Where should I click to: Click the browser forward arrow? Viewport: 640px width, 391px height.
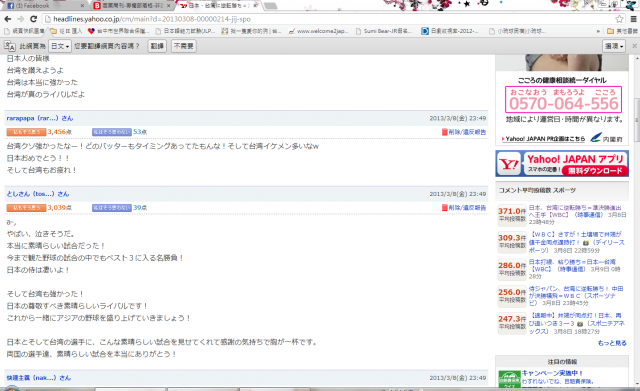20,19
